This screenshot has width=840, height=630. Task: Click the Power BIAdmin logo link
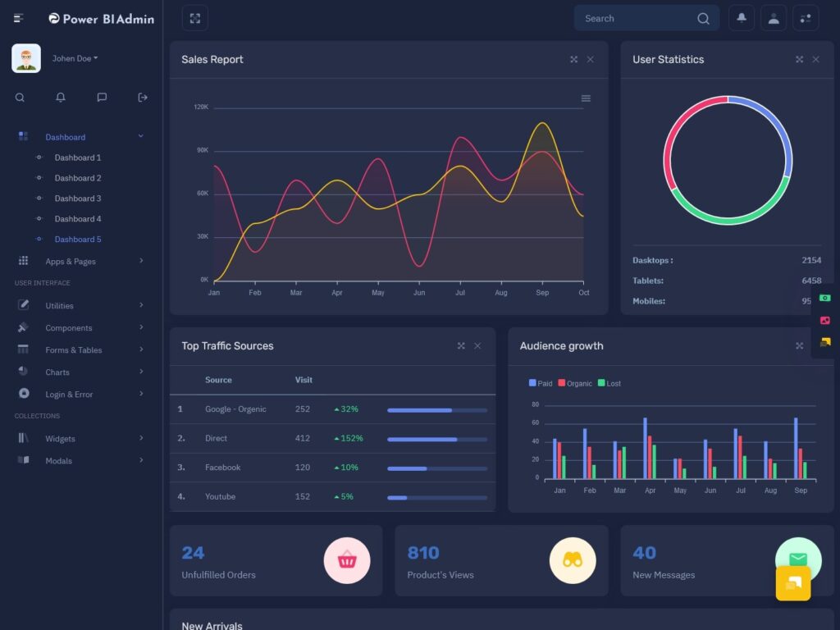pos(101,18)
